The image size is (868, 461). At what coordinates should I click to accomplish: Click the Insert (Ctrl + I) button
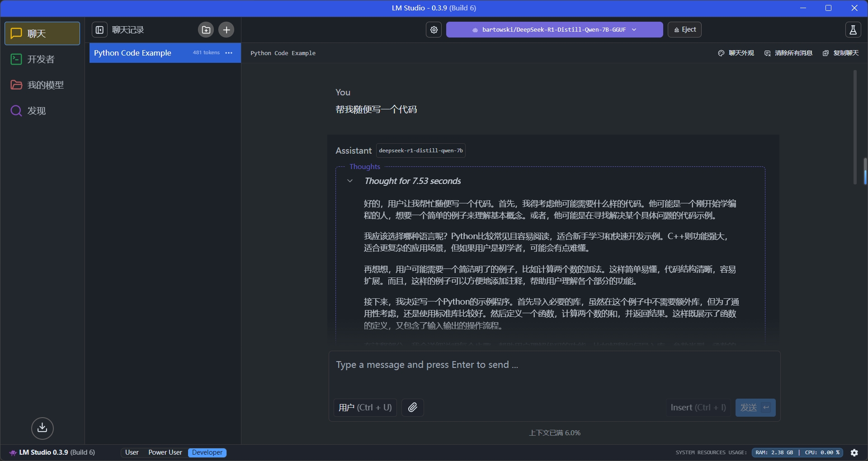698,408
